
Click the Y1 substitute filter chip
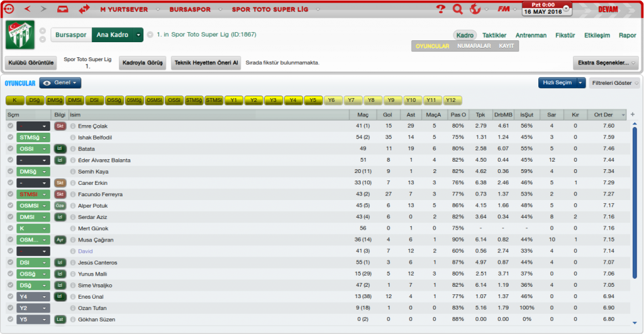pos(234,100)
